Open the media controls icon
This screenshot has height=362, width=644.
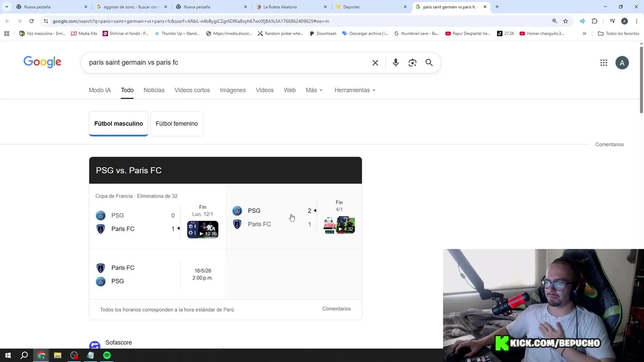click(x=612, y=21)
